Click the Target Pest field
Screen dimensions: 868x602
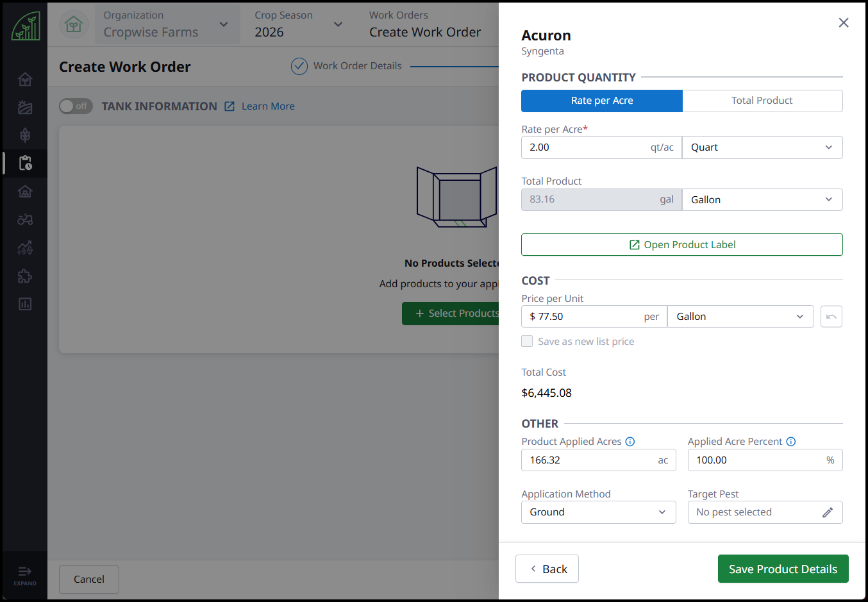(765, 512)
